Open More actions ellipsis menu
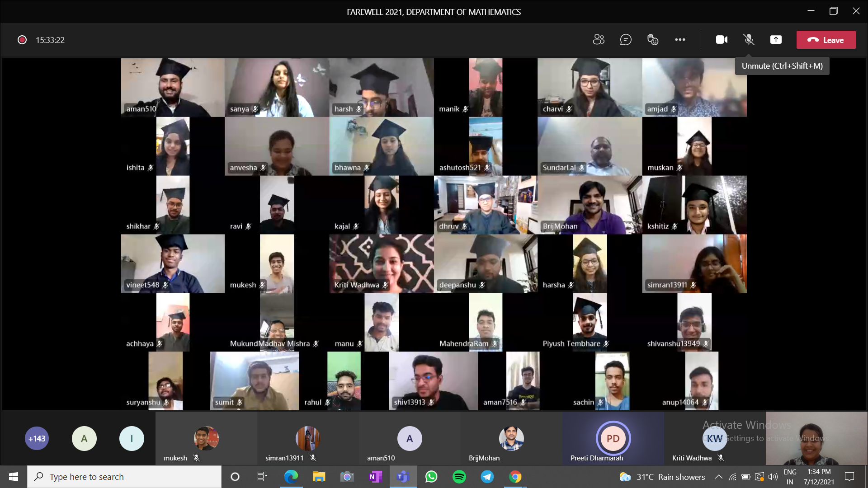Viewport: 868px width, 488px height. (x=680, y=40)
